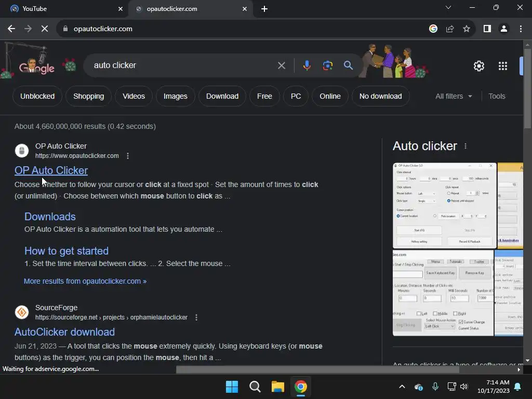Open the clock and date panel

tap(494, 387)
